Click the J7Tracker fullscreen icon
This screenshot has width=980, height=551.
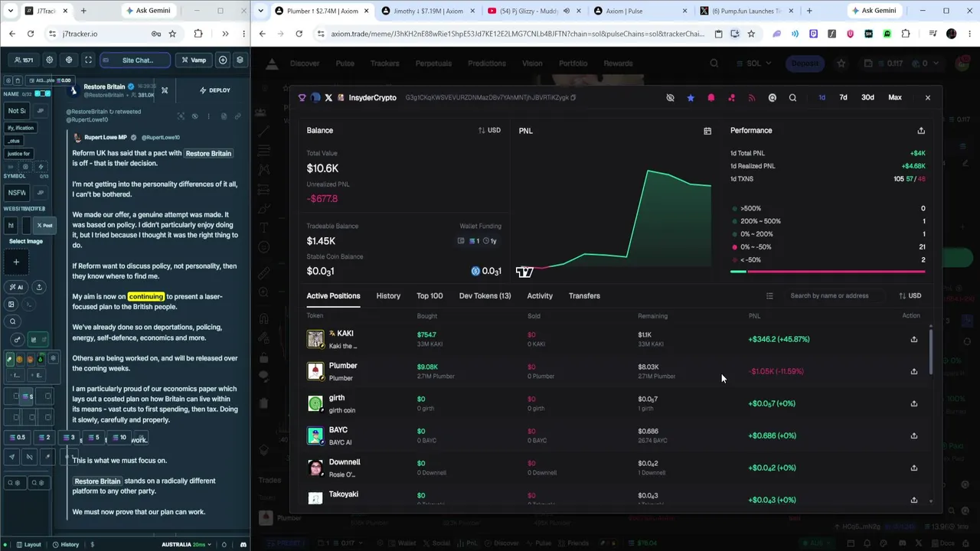point(88,60)
